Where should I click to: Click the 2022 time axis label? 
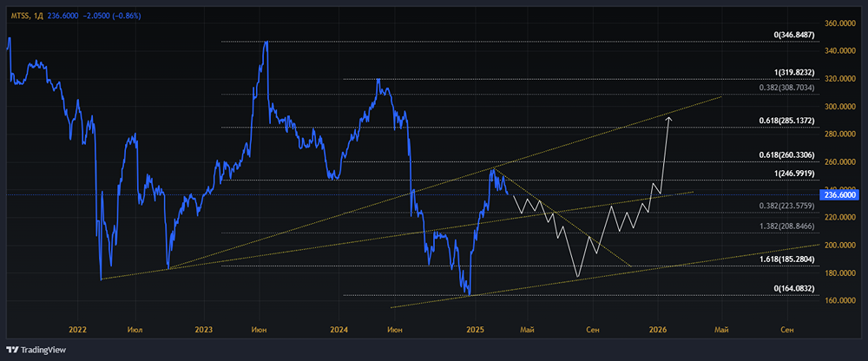[x=77, y=330]
